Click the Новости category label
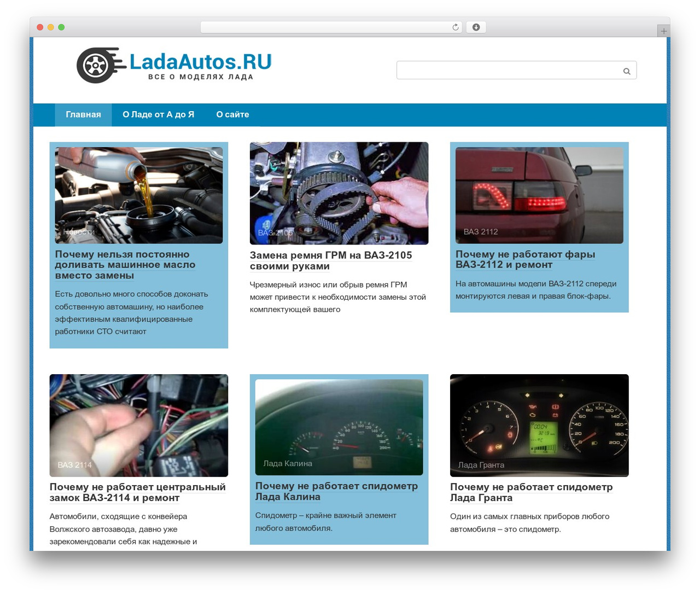 pos(79,232)
